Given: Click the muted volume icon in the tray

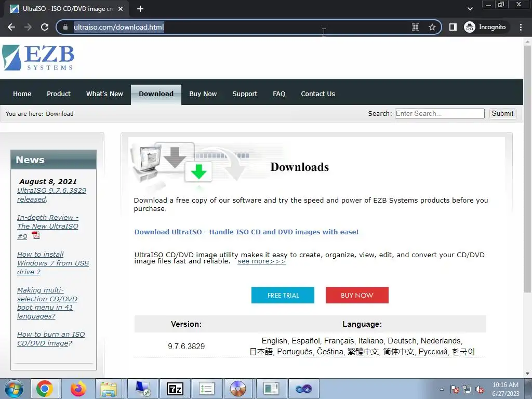Looking at the screenshot, I should [x=480, y=389].
